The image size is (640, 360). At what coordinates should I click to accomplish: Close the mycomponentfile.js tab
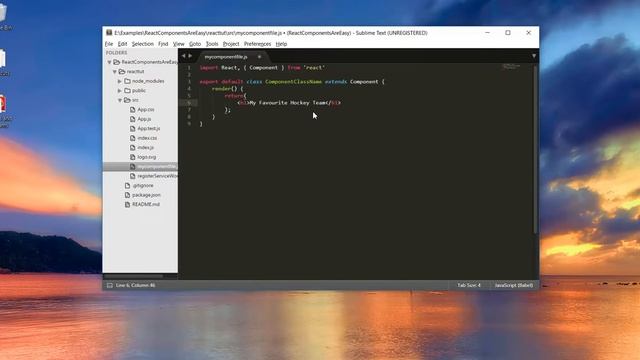coord(259,57)
